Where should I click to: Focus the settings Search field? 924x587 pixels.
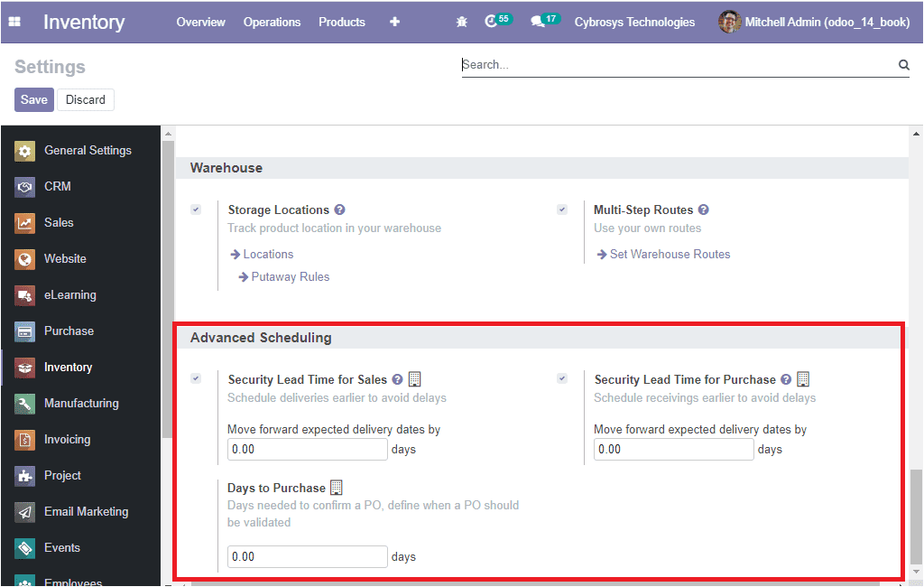(x=678, y=65)
